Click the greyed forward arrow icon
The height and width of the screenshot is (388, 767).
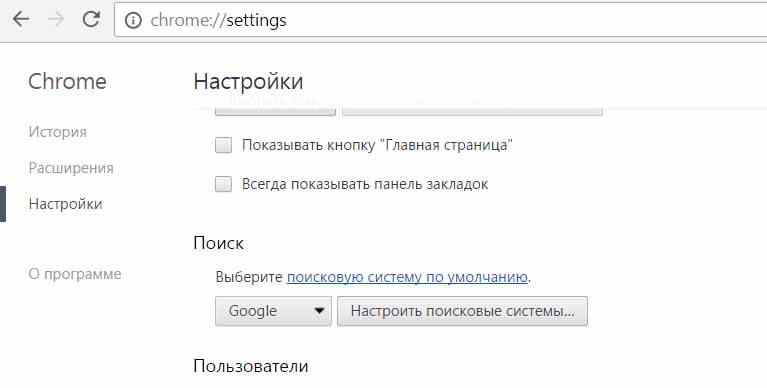coord(57,20)
